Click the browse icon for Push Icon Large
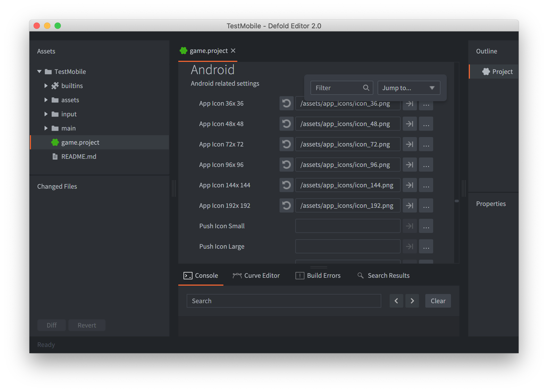 (x=426, y=246)
